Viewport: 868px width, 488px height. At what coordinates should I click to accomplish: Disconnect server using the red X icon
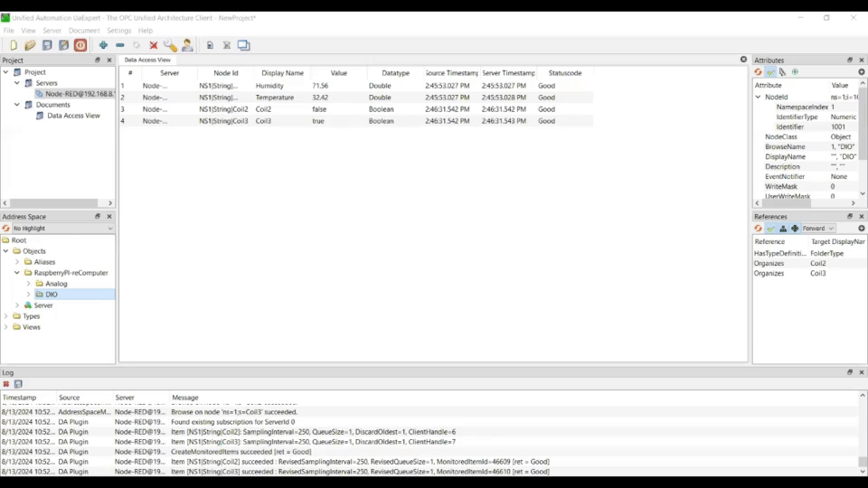(154, 45)
